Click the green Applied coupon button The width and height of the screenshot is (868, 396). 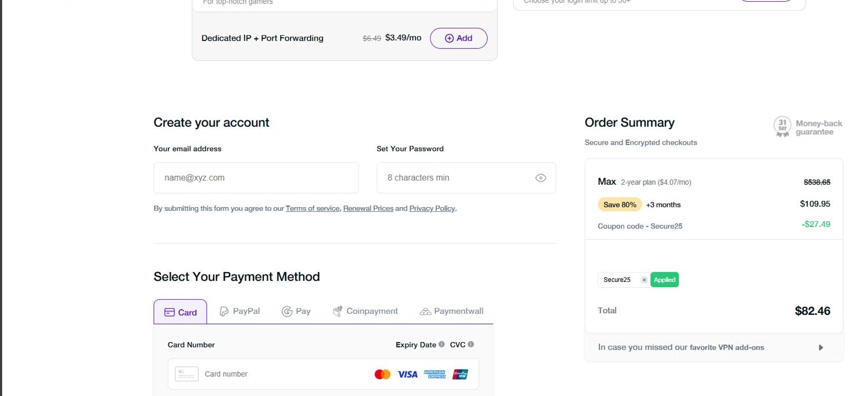(x=664, y=280)
